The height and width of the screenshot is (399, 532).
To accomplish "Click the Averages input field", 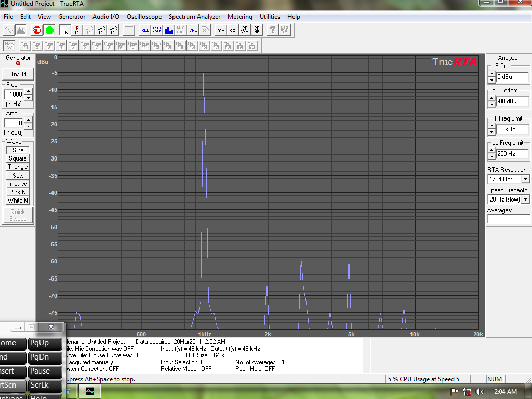I will point(508,219).
